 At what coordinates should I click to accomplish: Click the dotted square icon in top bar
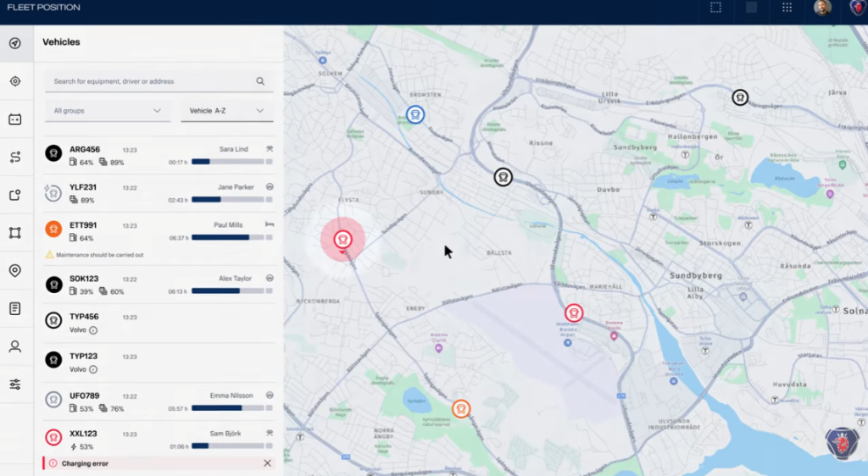715,7
